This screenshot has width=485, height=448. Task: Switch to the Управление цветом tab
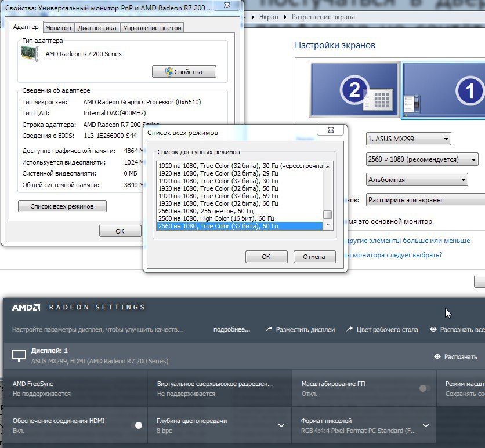152,28
